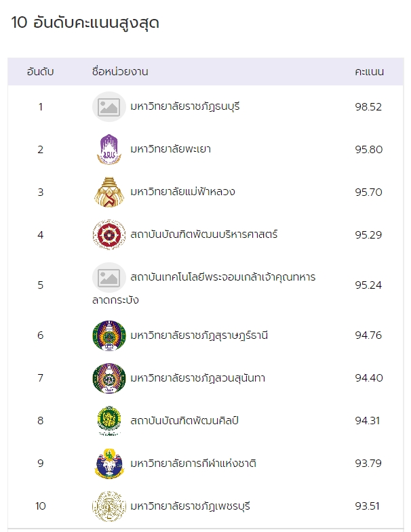
Task: Select มหาวิทยาลัยการกีฬาแห่งชาติ name text
Action: tap(193, 463)
